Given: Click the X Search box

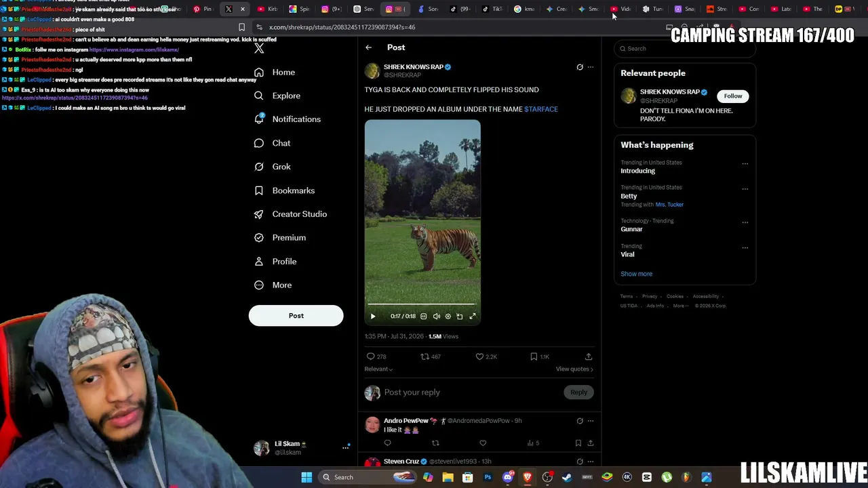Looking at the screenshot, I should click(x=685, y=49).
